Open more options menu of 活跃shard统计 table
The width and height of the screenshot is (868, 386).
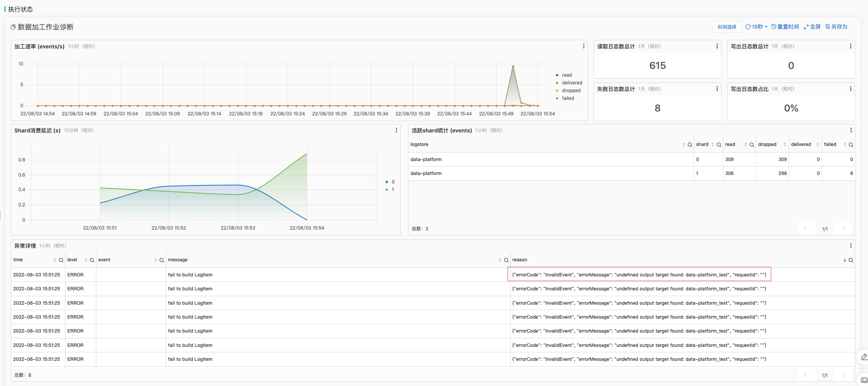pyautogui.click(x=851, y=130)
